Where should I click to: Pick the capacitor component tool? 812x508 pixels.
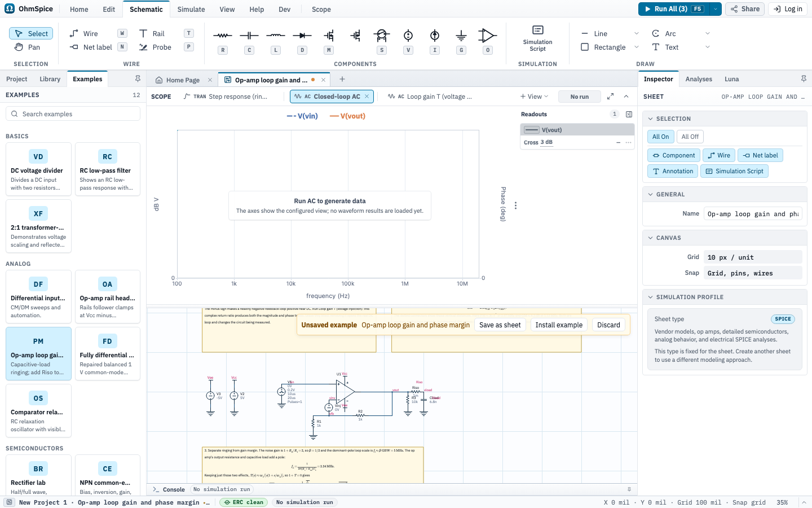pyautogui.click(x=249, y=36)
